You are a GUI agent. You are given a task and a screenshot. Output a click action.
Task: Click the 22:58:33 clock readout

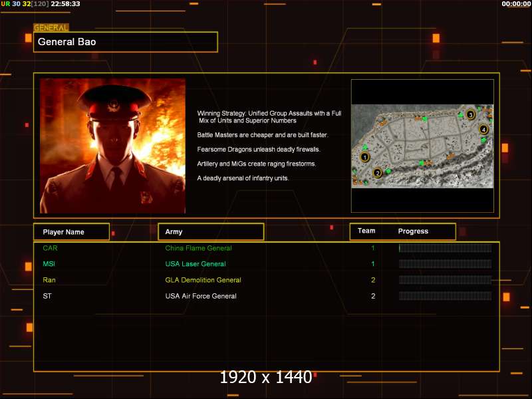point(65,4)
